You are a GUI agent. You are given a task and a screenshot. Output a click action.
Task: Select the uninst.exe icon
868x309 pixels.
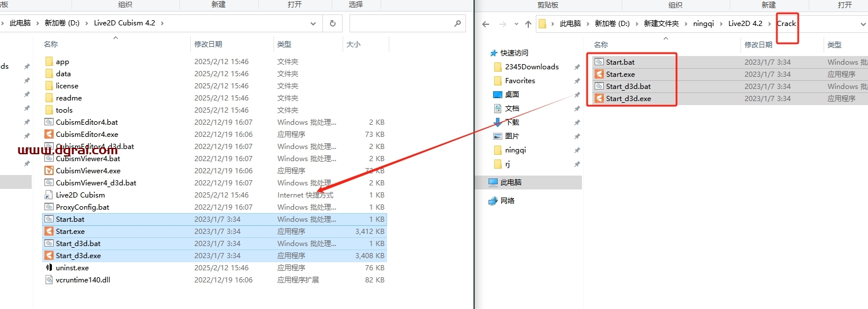49,267
